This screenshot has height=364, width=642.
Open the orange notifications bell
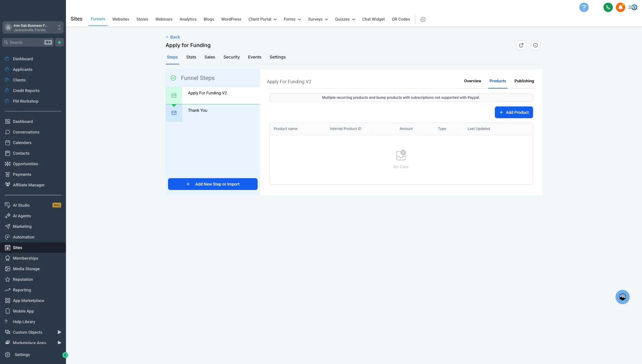click(620, 7)
